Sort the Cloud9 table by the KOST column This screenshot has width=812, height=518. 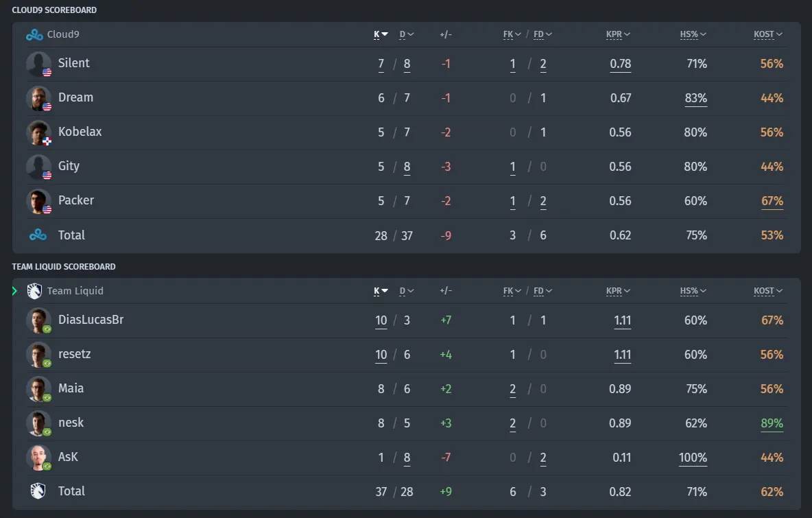pos(768,35)
